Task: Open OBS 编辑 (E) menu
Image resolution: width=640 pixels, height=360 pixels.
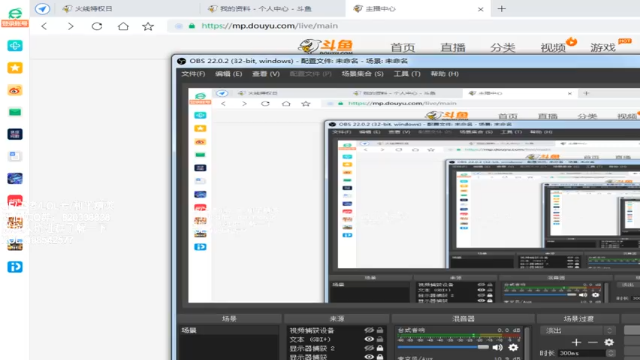Action: [x=229, y=74]
